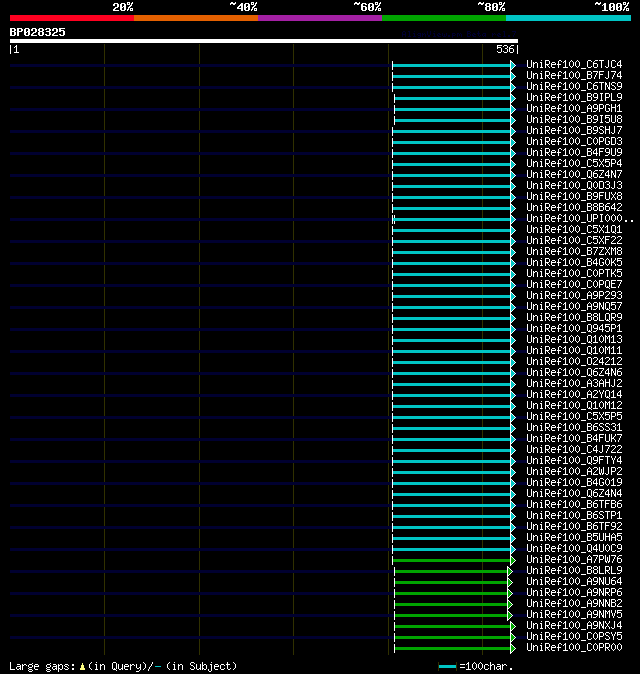640x674 pixels.
Task: Click the UniRef100_B4G019 label
Action: [x=574, y=483]
